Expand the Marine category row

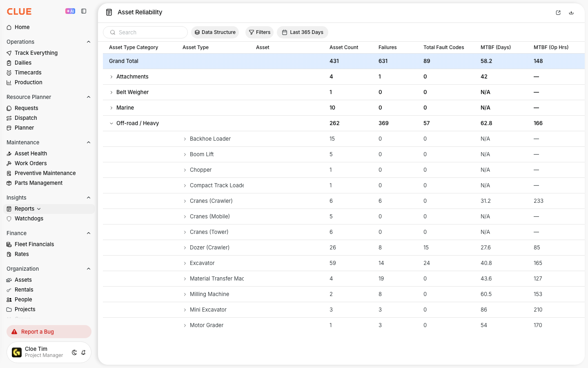(111, 108)
